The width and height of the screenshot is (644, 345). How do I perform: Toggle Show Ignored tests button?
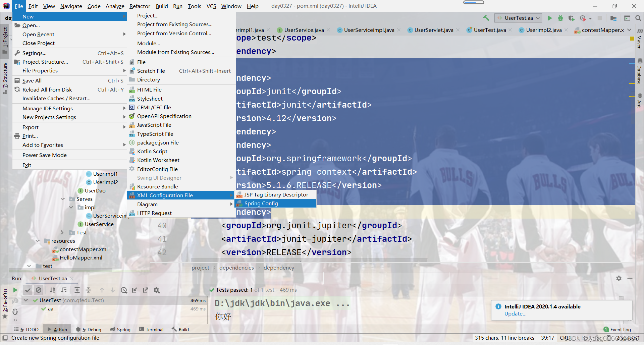pyautogui.click(x=39, y=290)
